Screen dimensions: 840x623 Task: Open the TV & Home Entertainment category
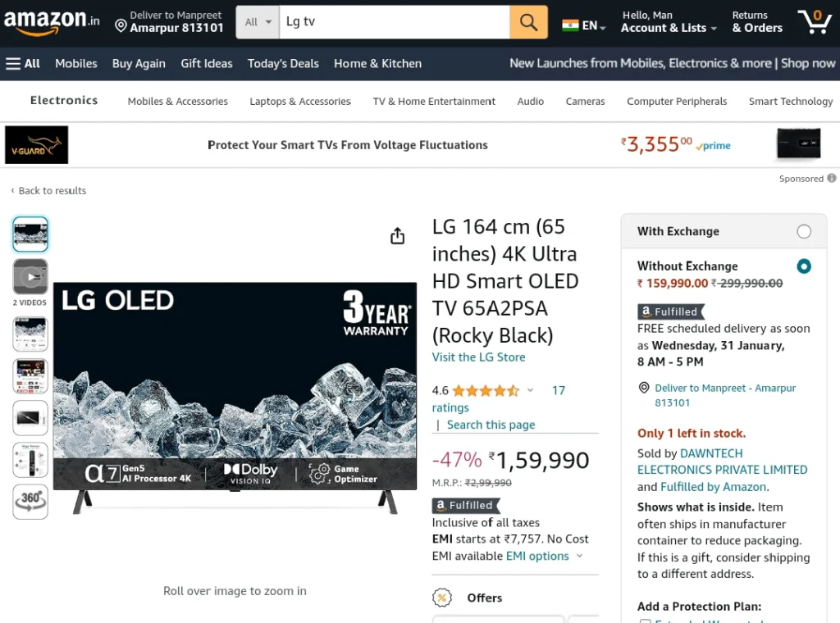pos(434,101)
